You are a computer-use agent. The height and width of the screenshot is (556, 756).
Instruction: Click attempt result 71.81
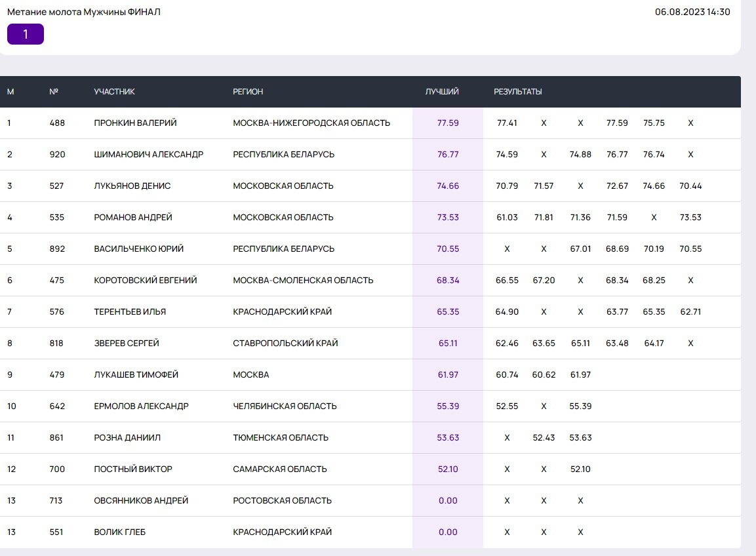click(x=544, y=218)
